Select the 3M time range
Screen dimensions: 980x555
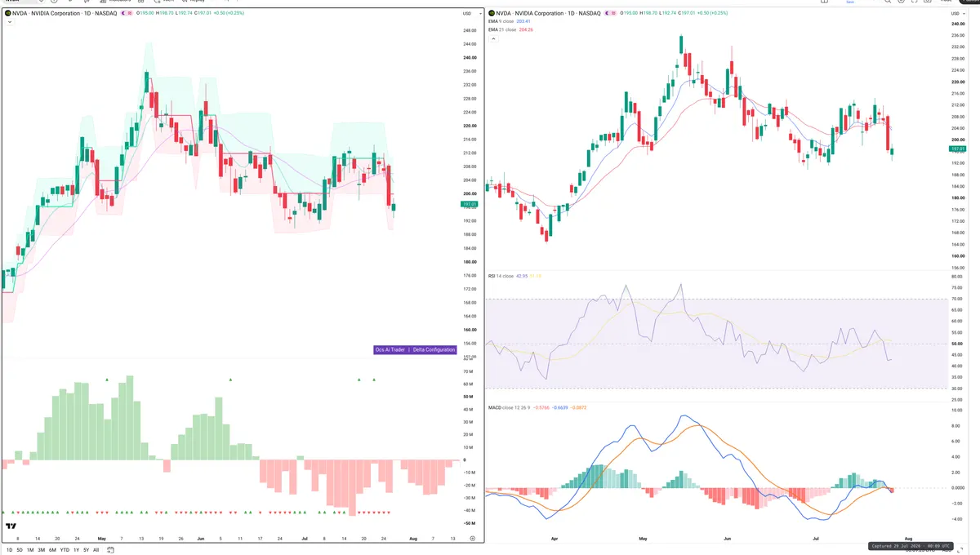tap(41, 550)
